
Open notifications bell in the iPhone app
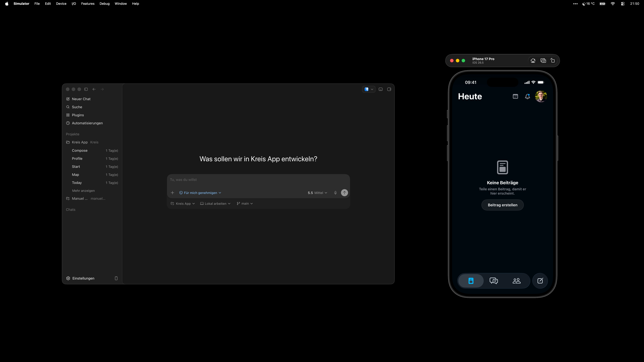click(x=527, y=96)
